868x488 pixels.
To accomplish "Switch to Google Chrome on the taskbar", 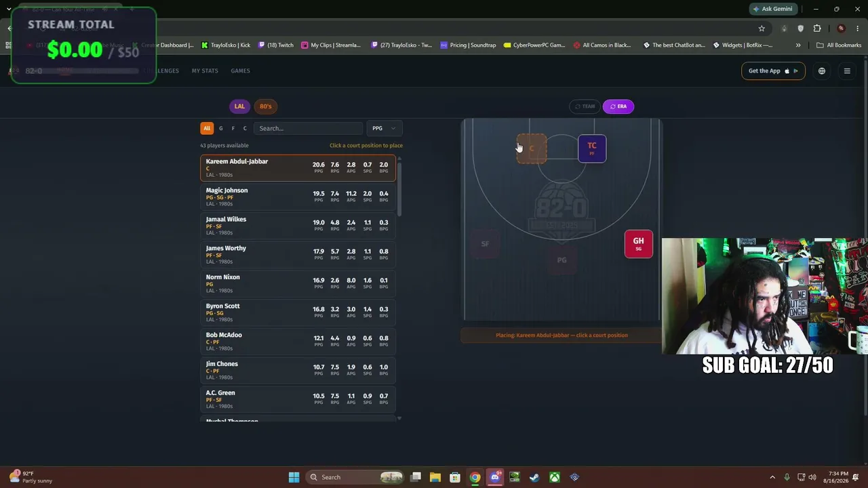I will (x=475, y=477).
